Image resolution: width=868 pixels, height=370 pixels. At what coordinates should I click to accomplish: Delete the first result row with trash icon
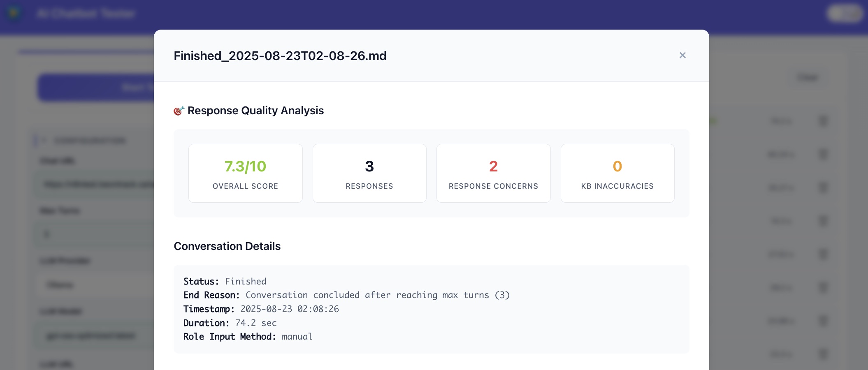823,121
